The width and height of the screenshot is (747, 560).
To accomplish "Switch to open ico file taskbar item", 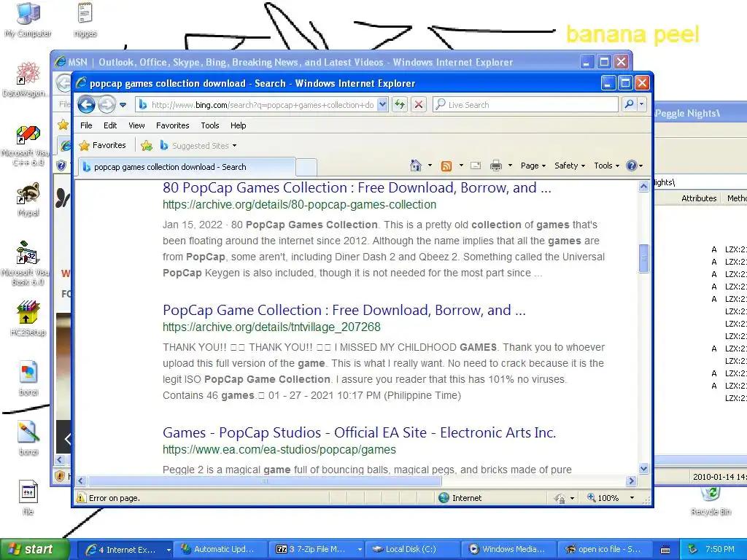I will (603, 549).
